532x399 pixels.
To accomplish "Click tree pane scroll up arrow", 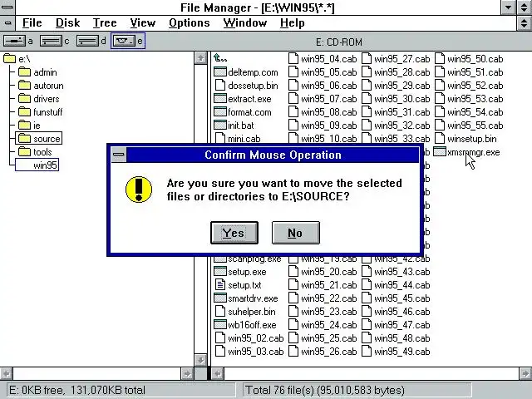I will pos(200,58).
